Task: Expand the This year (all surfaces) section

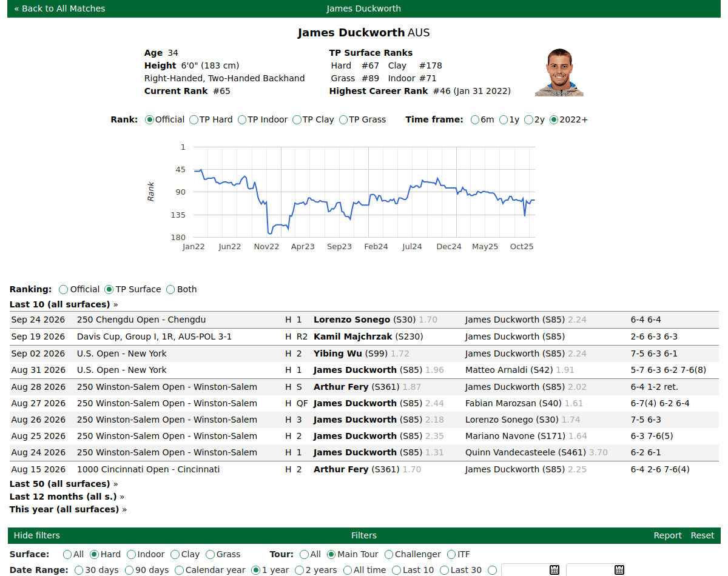Action: tap(68, 509)
